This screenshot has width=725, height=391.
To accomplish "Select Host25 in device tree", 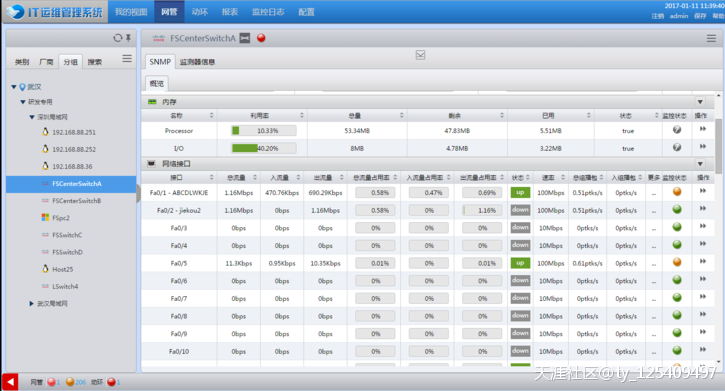I will coord(62,269).
